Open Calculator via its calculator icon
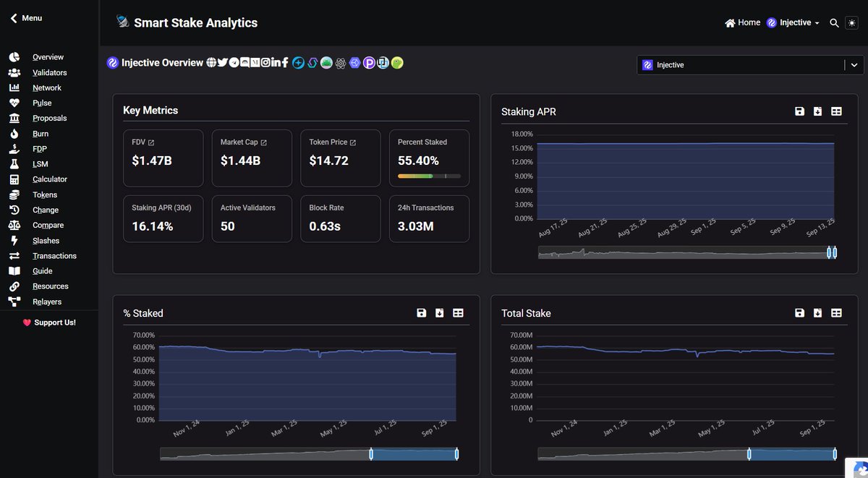 (x=14, y=179)
